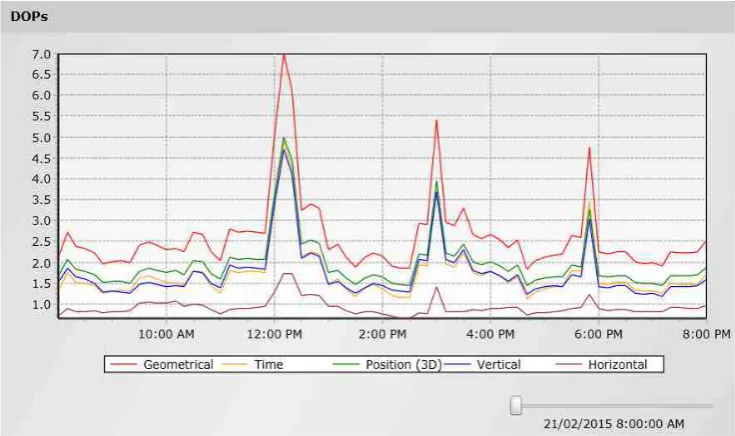Click the 6:00 PM axis label
Screen dimensions: 735x436
click(x=599, y=334)
